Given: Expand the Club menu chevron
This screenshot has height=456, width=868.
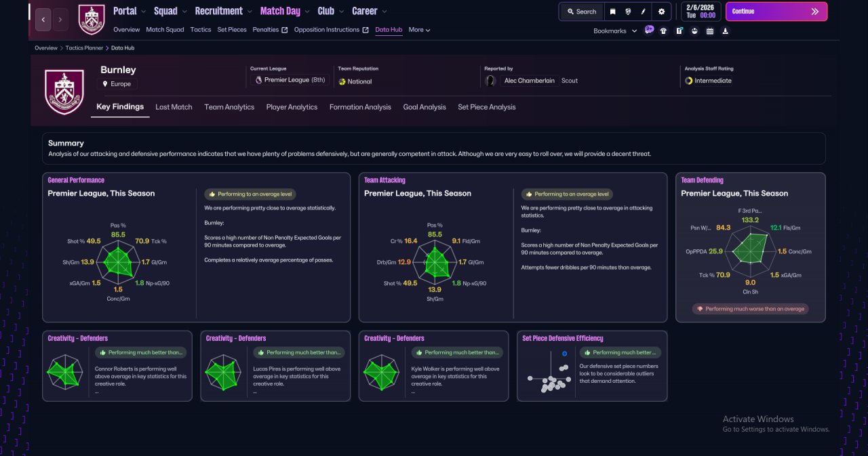Looking at the screenshot, I should tap(340, 12).
